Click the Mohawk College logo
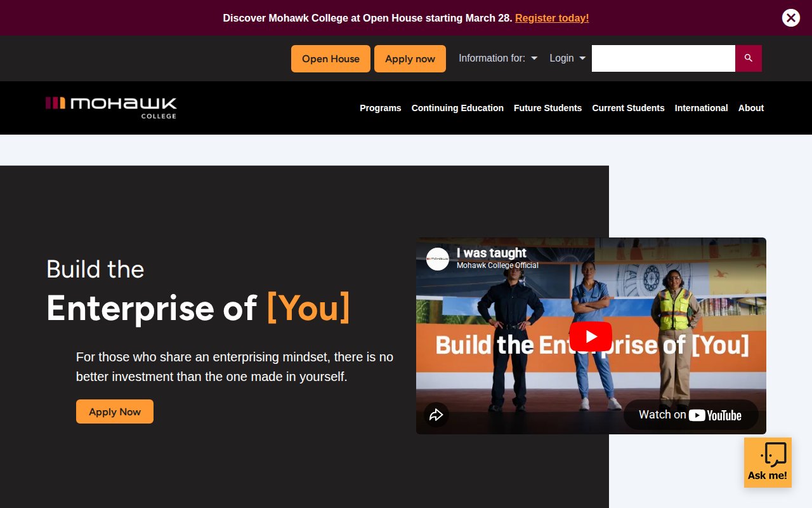The height and width of the screenshot is (508, 812). coord(111,107)
